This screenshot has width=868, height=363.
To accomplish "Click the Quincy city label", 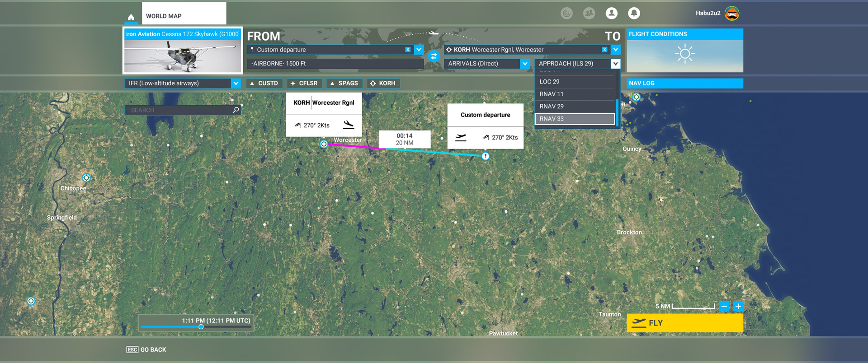I will [632, 149].
